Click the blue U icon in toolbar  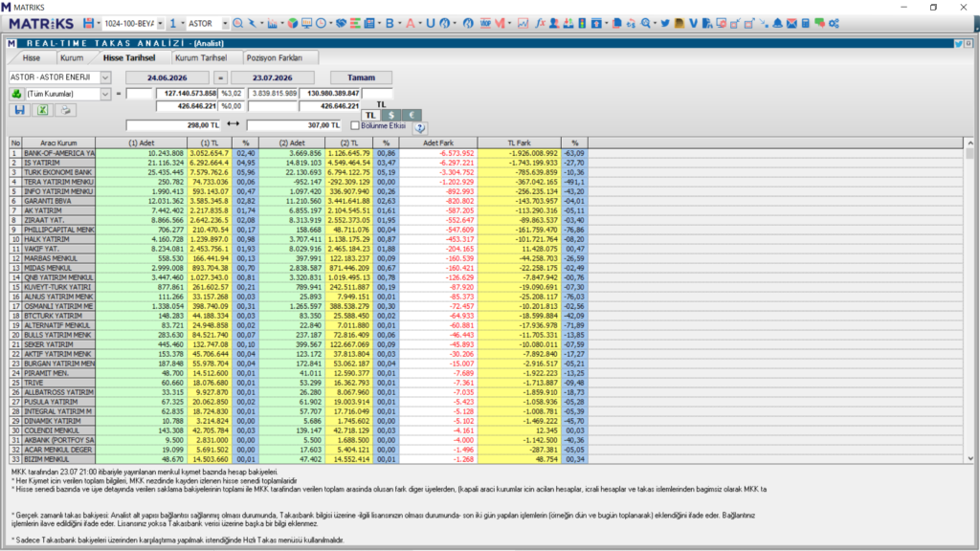(x=430, y=23)
